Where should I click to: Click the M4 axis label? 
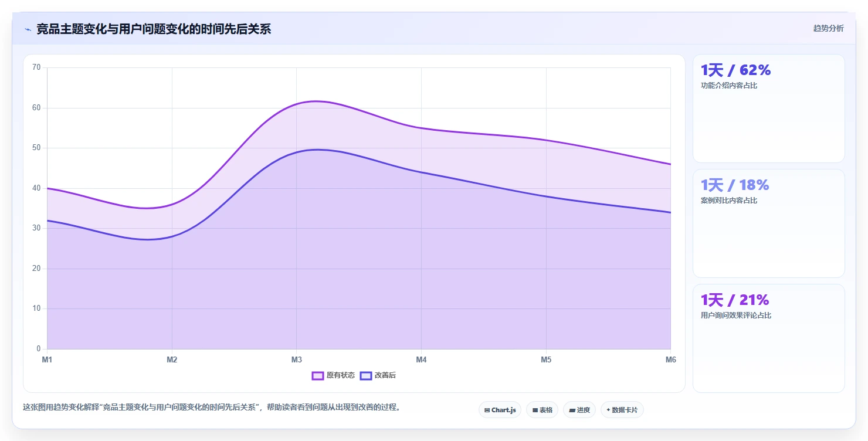pyautogui.click(x=421, y=360)
